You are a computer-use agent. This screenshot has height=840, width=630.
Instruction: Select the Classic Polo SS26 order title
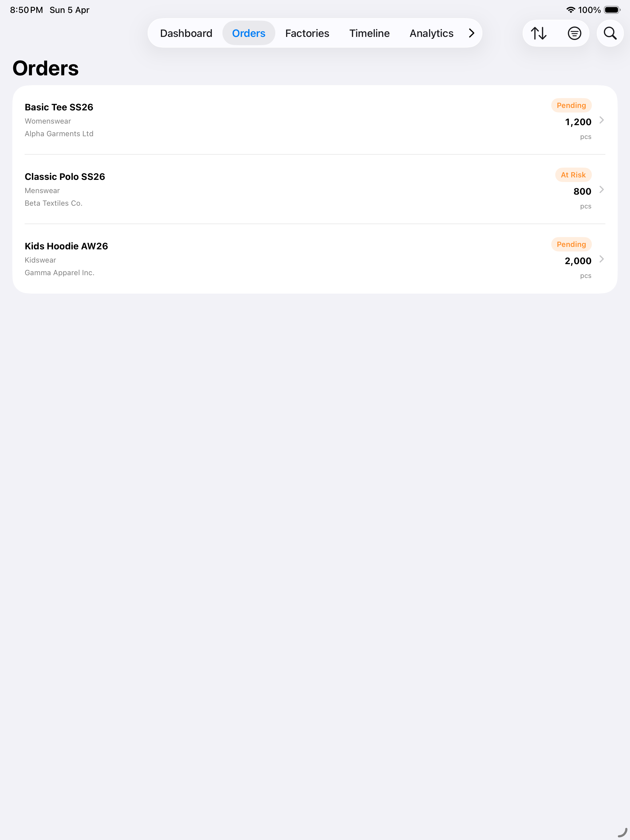(x=65, y=176)
